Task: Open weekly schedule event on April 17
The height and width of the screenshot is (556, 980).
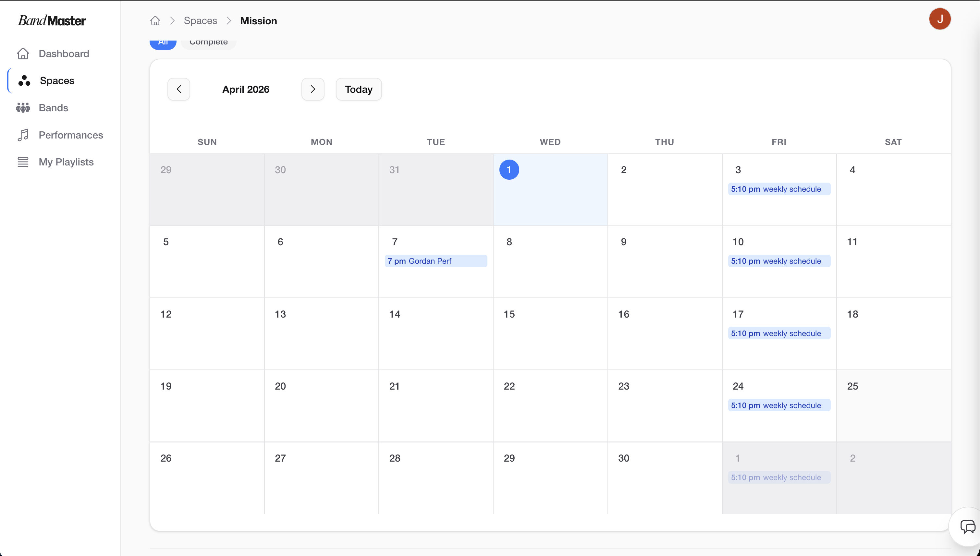Action: [x=779, y=333]
